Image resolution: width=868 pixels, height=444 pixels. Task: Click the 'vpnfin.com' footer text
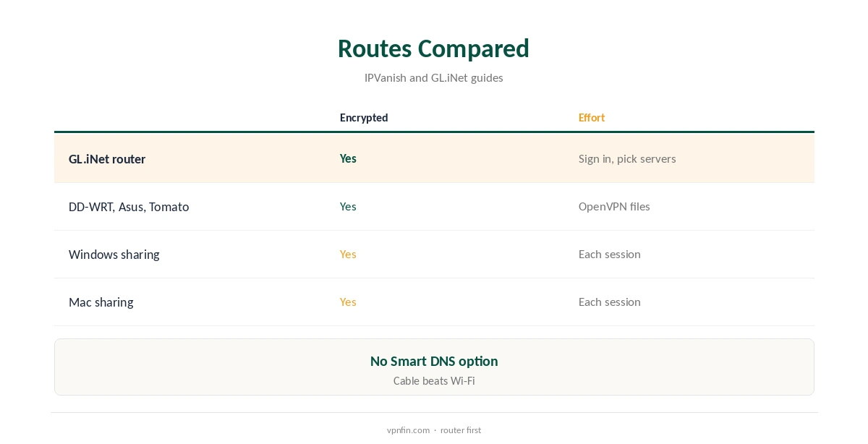(x=408, y=430)
